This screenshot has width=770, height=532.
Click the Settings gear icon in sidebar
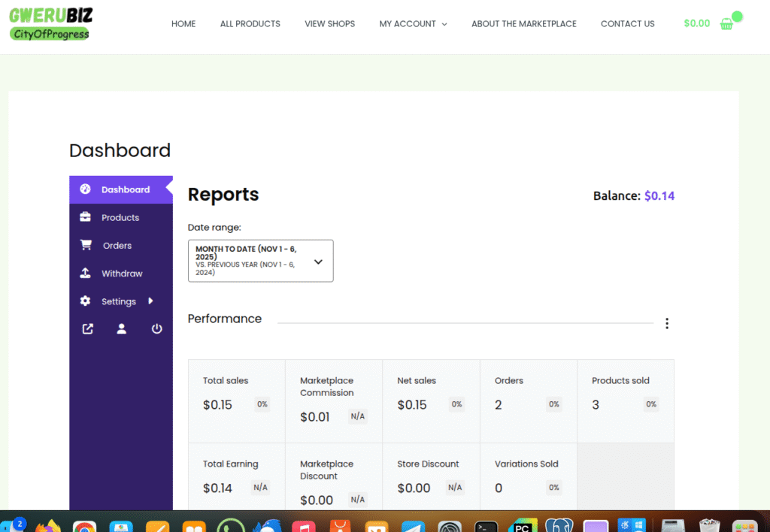pos(86,301)
